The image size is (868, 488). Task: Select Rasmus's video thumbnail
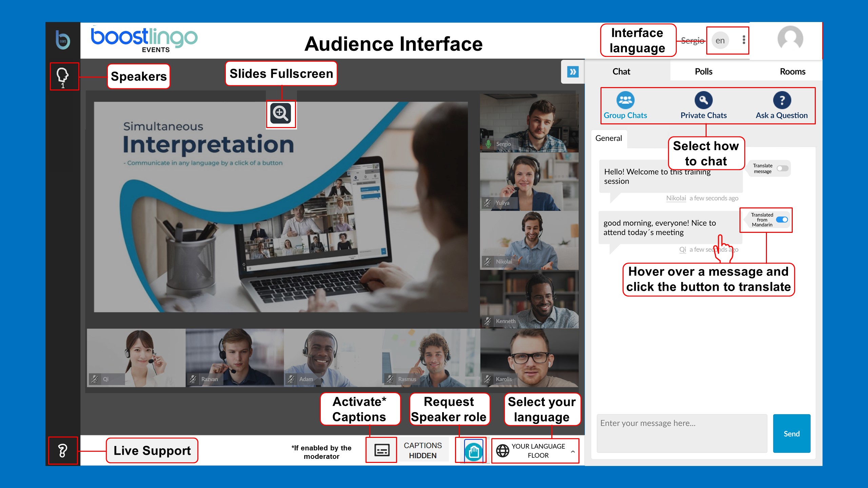pos(431,358)
